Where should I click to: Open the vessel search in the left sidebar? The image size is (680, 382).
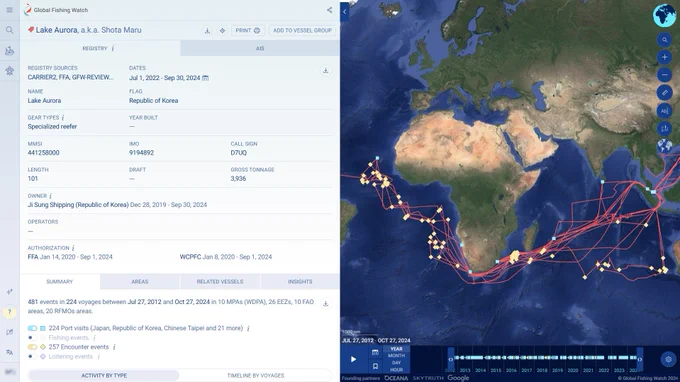[10, 30]
